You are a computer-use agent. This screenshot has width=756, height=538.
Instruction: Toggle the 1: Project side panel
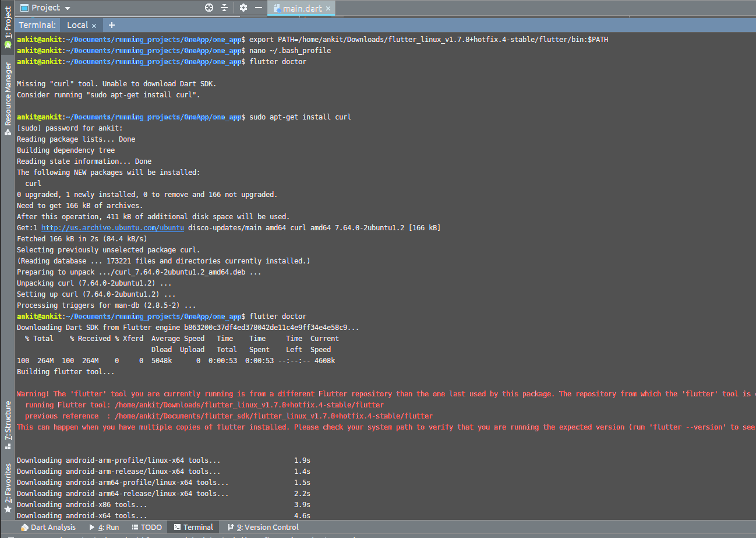(x=8, y=27)
